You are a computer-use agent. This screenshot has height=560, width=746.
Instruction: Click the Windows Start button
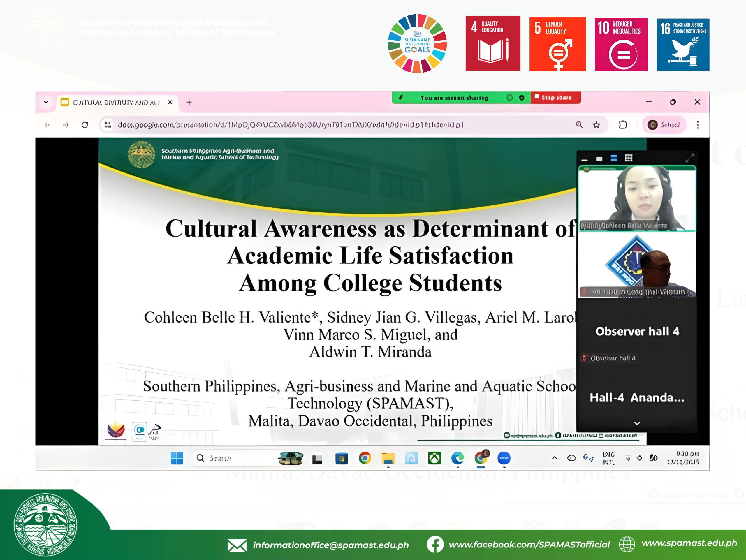(x=177, y=458)
